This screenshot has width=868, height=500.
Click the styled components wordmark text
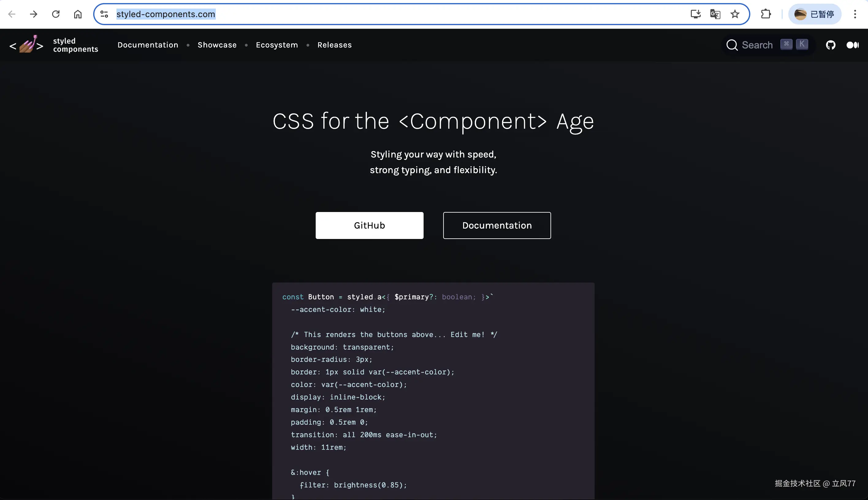(x=76, y=45)
